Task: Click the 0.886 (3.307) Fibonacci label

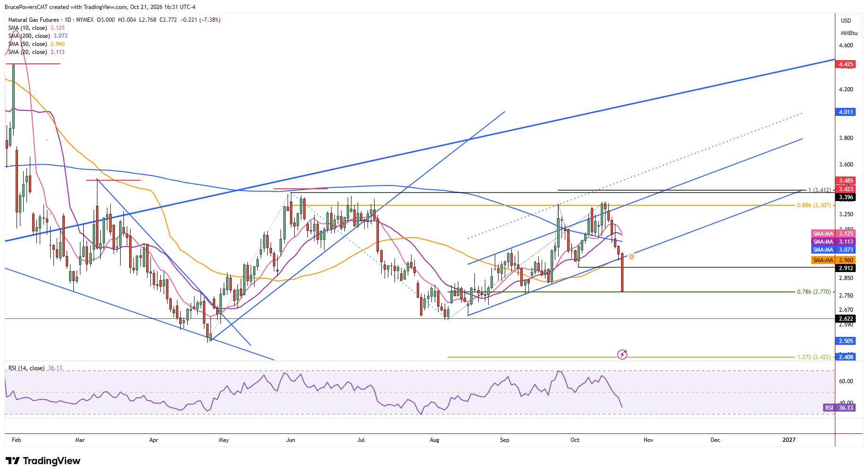Action: 814,205
